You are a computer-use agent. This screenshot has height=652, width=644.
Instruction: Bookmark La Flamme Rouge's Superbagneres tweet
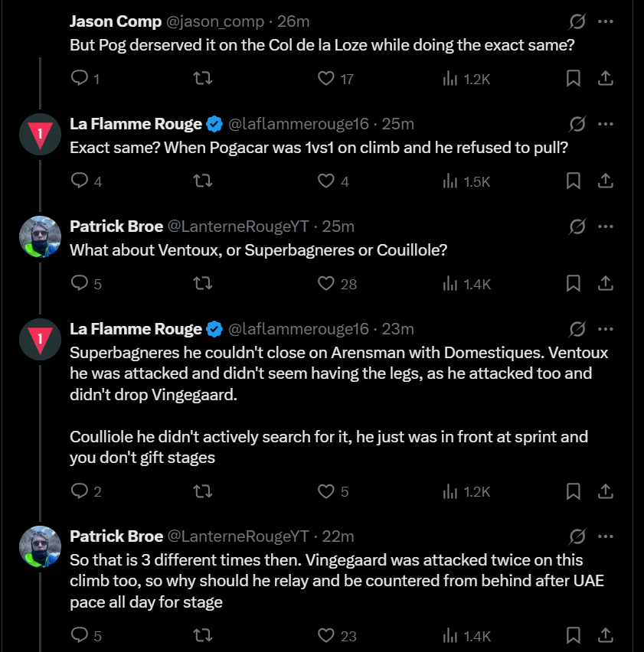point(573,491)
